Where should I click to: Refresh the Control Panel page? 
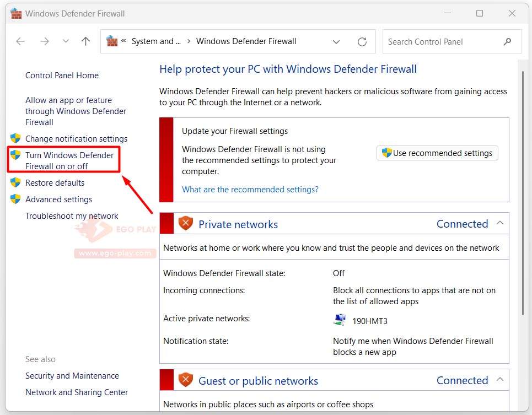362,42
